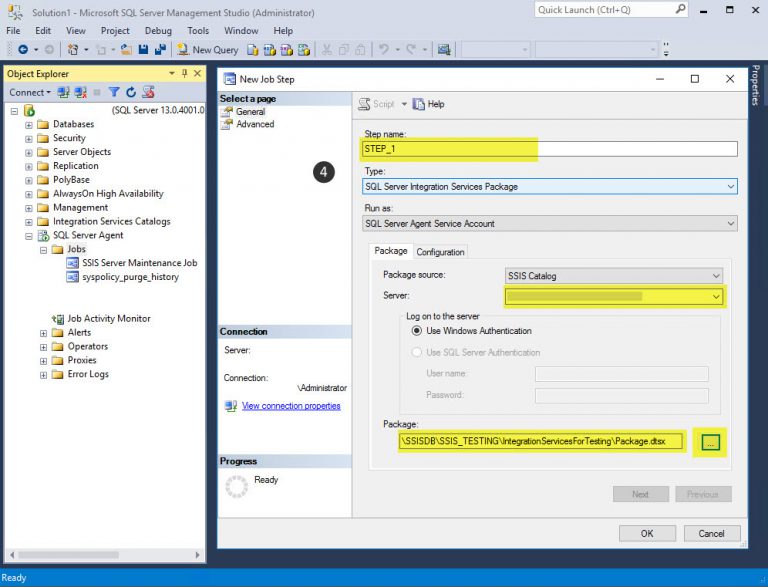Select SSIS Server Maintenance Job
The width and height of the screenshot is (768, 587).
tap(139, 263)
